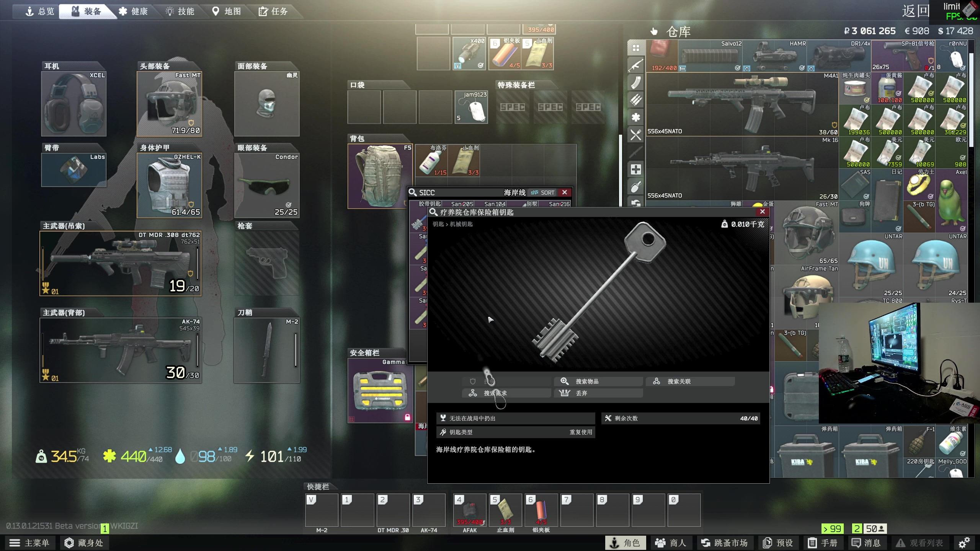980x551 pixels.
Task: Select the 幽灵 balaclava face slot
Action: [267, 104]
